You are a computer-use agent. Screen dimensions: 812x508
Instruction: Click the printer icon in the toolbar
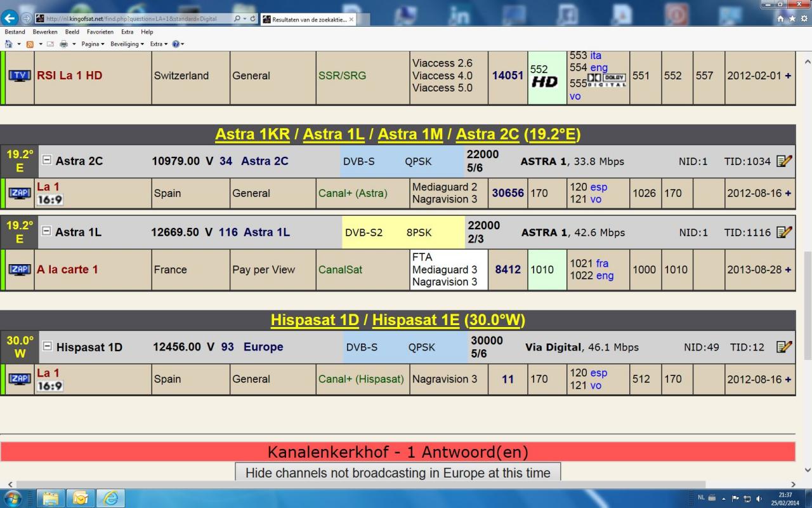pyautogui.click(x=63, y=44)
